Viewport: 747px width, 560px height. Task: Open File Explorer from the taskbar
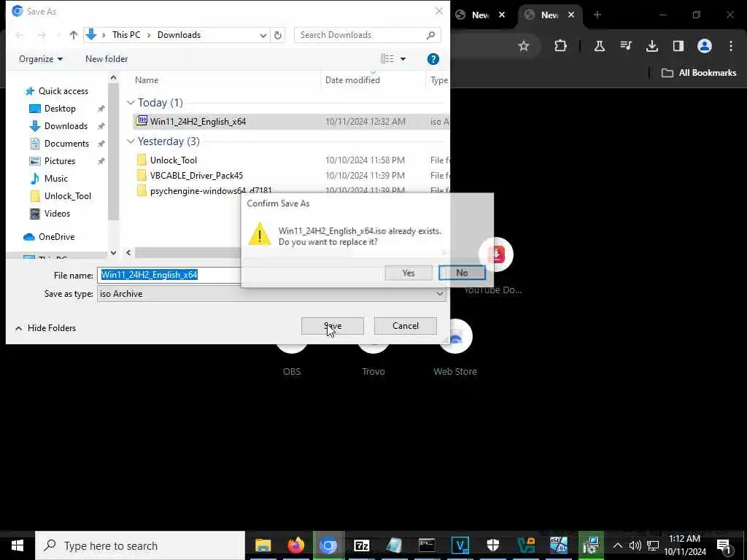[x=263, y=545]
